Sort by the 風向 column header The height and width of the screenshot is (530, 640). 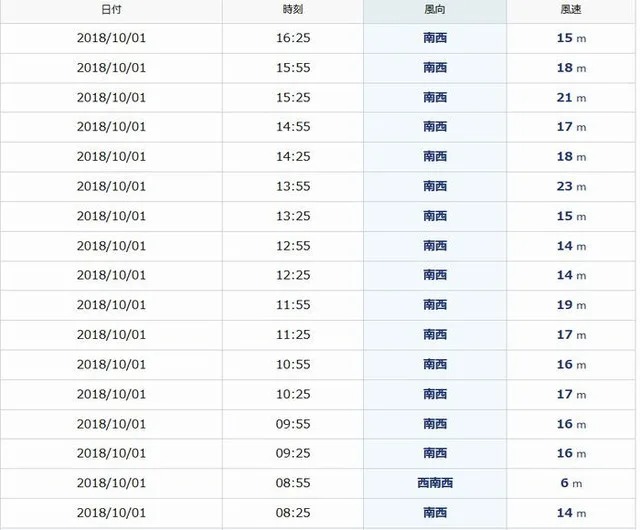(435, 10)
